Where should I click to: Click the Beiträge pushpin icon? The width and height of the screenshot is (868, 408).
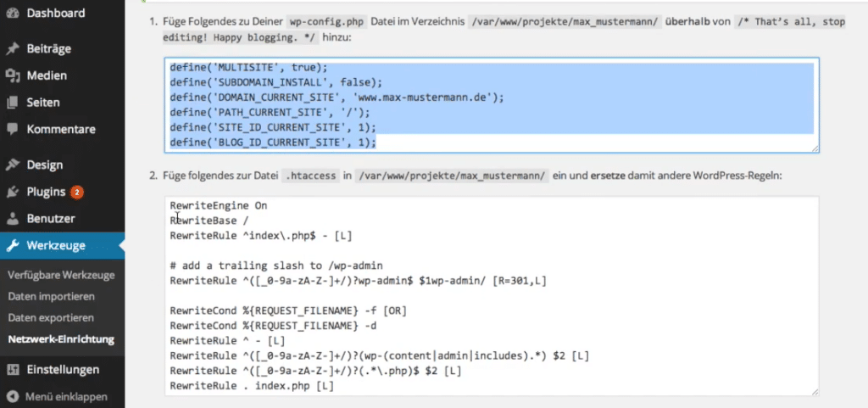tap(12, 48)
